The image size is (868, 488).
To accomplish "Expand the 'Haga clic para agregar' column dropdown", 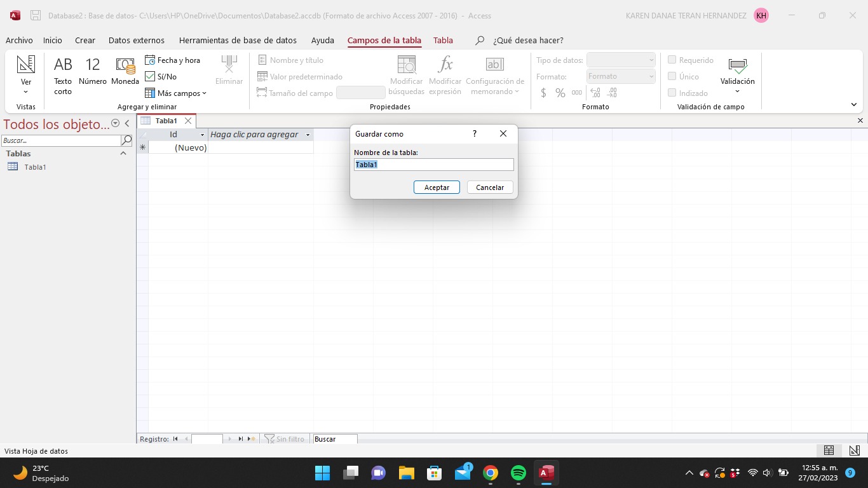I will coord(308,135).
